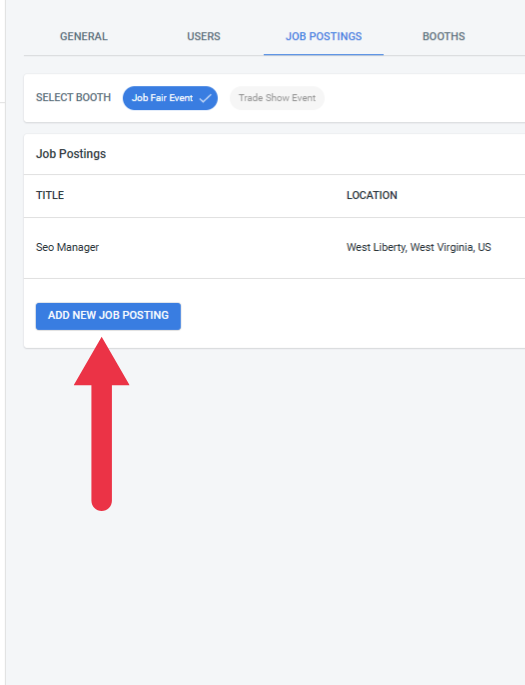Viewport: 525px width, 685px height.
Task: Choose the Trade Show Event booth chip
Action: [x=277, y=98]
